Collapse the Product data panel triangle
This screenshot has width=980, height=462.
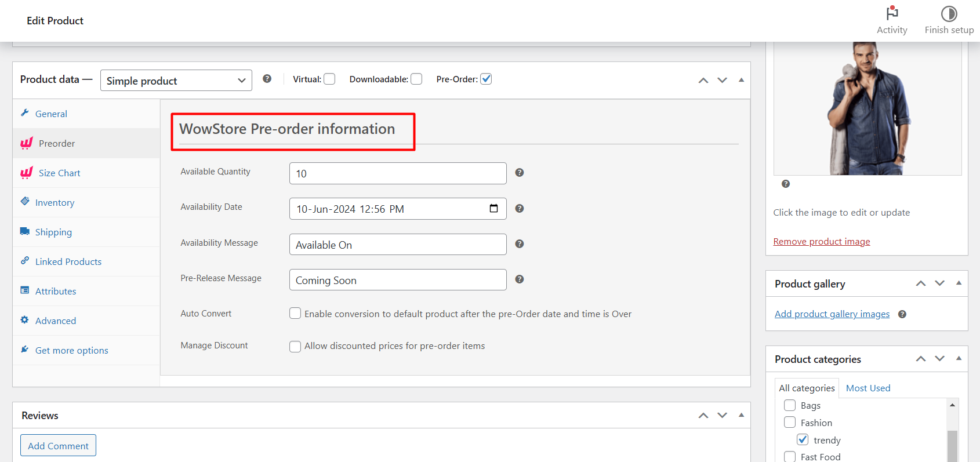[741, 80]
